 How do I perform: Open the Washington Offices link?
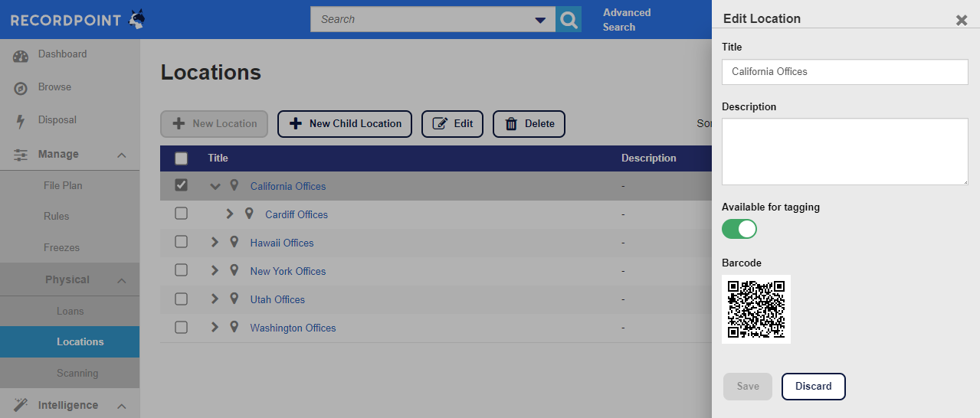[293, 328]
